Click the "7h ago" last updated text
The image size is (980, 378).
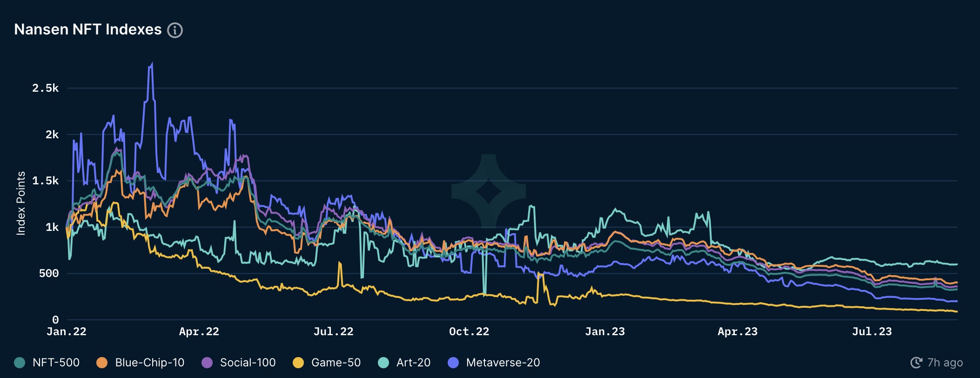click(945, 363)
